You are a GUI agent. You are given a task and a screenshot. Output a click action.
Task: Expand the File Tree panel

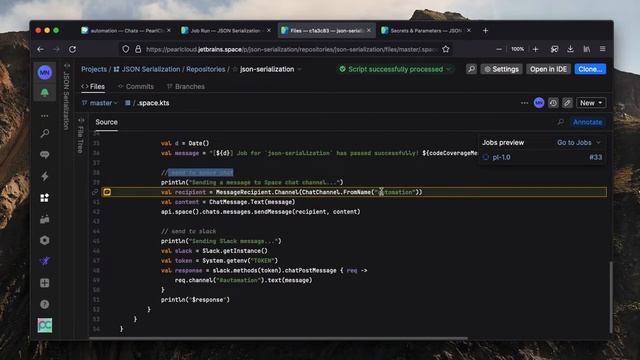click(x=81, y=136)
